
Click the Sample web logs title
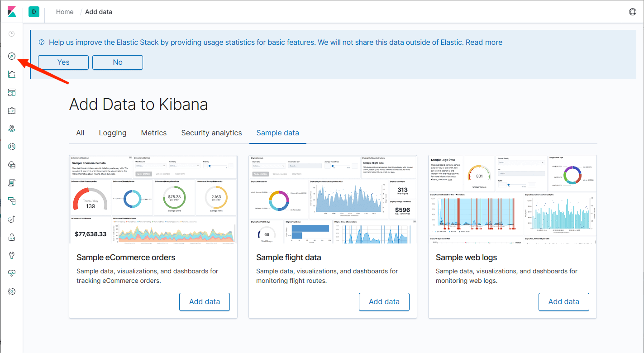467,258
